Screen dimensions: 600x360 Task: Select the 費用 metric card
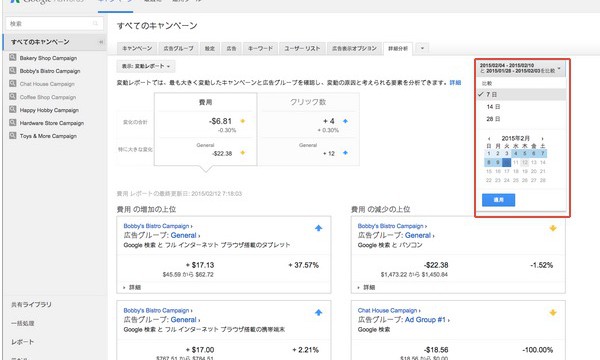click(205, 129)
